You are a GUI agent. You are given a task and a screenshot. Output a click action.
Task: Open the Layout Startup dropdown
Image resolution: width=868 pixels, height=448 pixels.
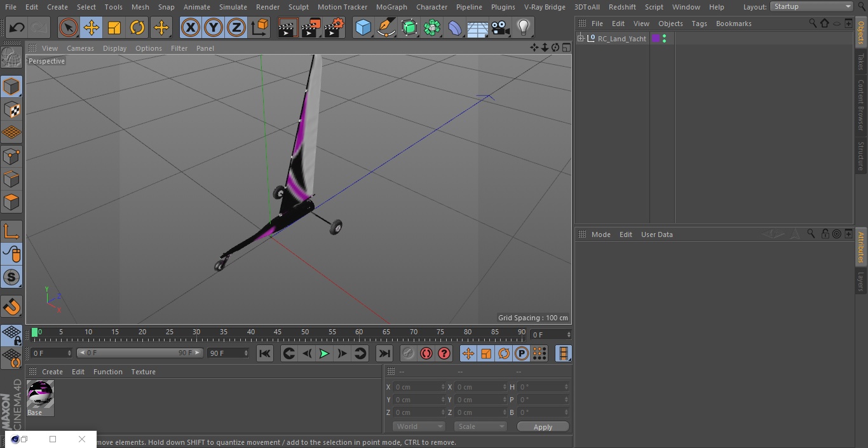[812, 6]
